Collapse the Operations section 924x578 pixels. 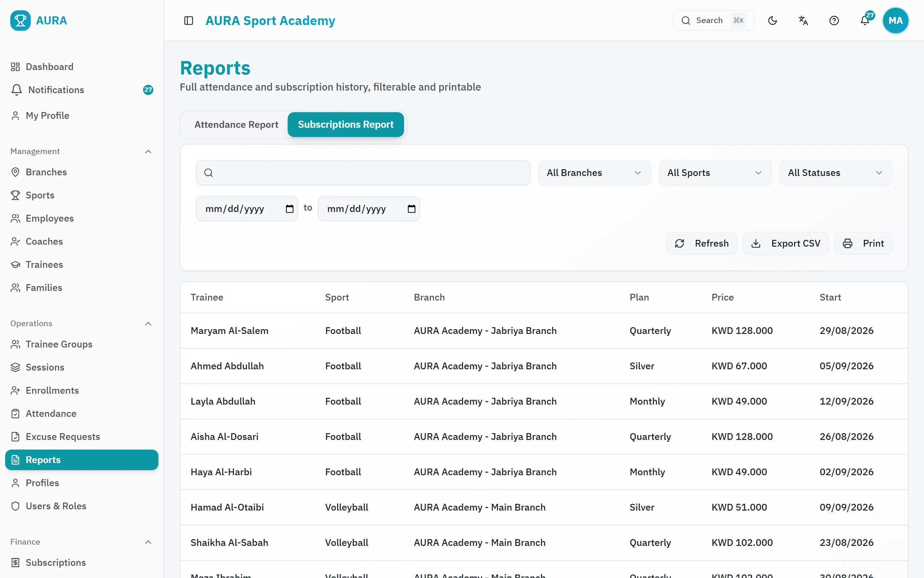point(148,323)
